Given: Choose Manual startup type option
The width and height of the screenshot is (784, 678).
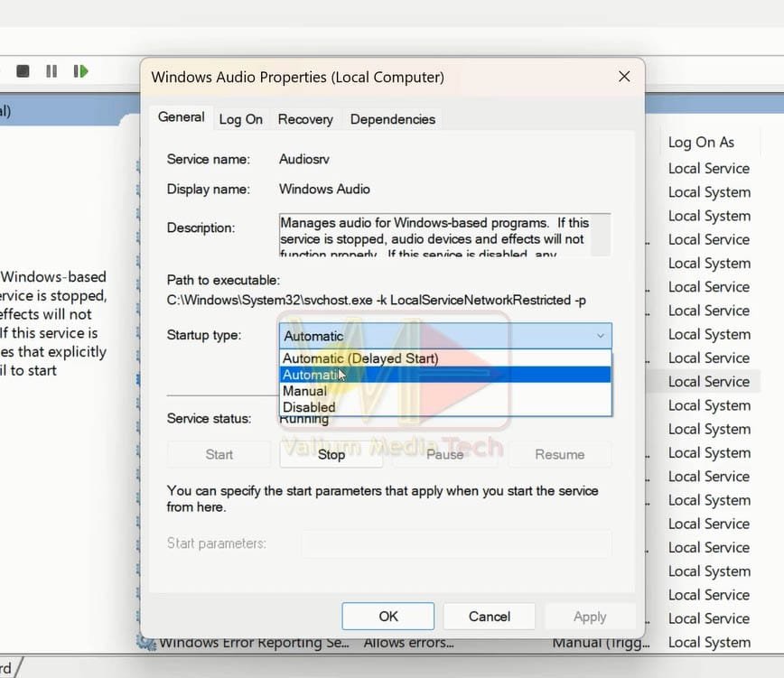Looking at the screenshot, I should click(445, 391).
